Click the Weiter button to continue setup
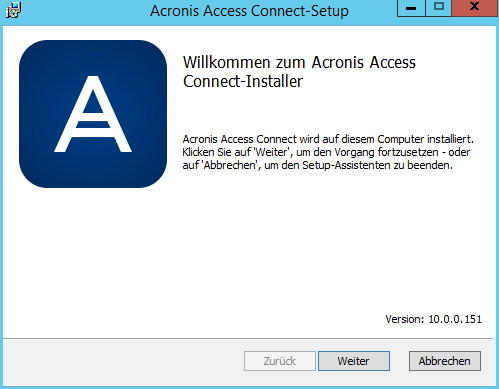 (x=354, y=361)
